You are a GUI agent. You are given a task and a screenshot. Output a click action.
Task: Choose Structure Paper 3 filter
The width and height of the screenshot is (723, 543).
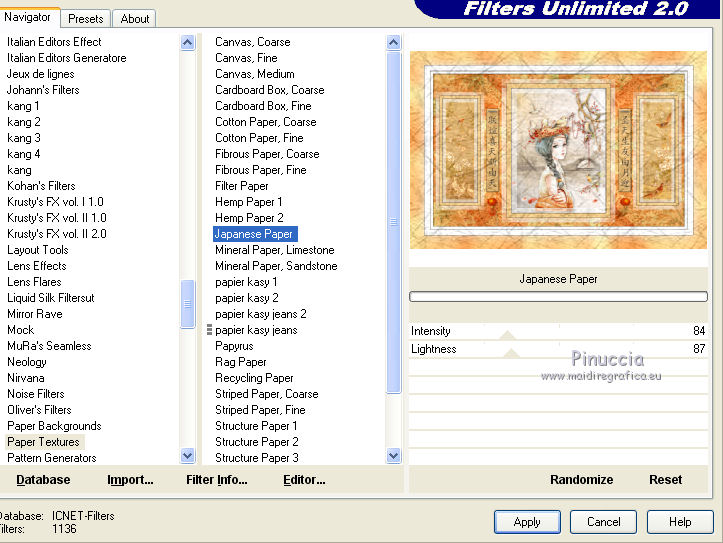pos(257,458)
